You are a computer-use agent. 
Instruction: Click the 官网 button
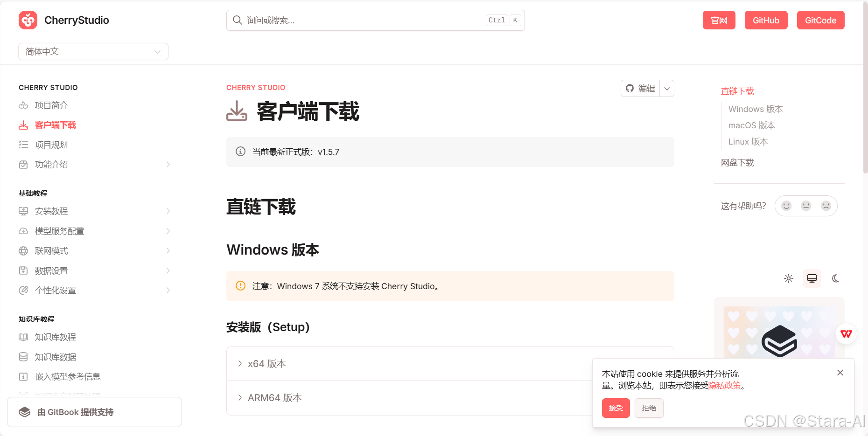coord(719,20)
